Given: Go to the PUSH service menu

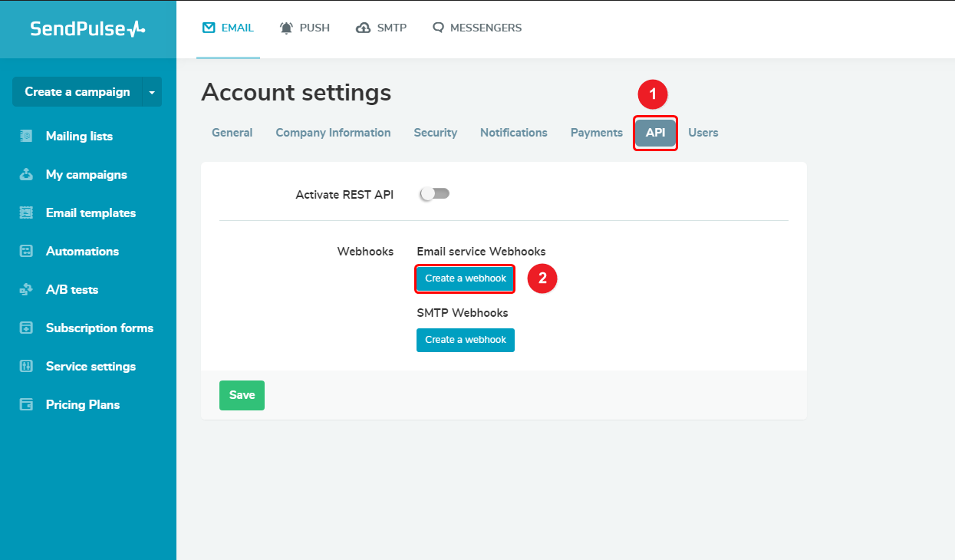Looking at the screenshot, I should click(x=305, y=28).
